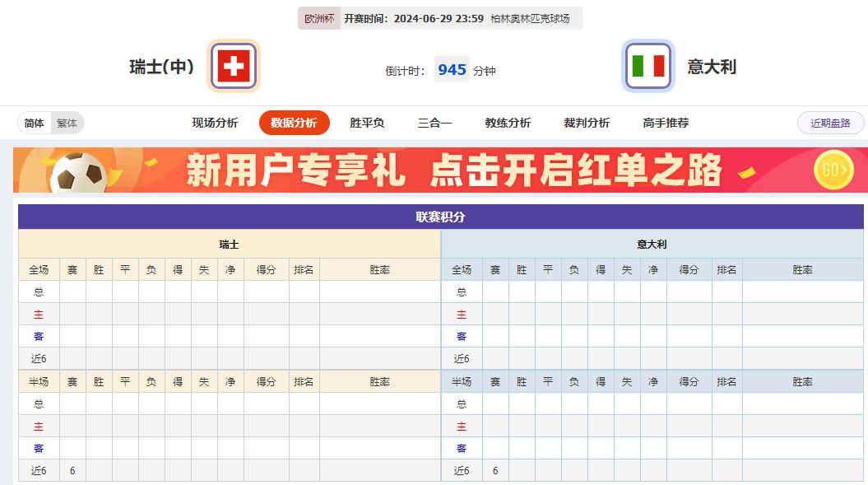Screen dimensions: 868x485
Task: Click the Italy flag icon
Action: tap(648, 67)
